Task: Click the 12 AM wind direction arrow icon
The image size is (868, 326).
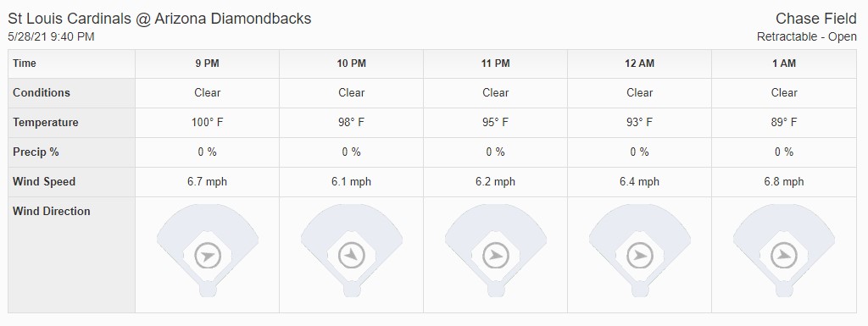Action: (x=640, y=256)
